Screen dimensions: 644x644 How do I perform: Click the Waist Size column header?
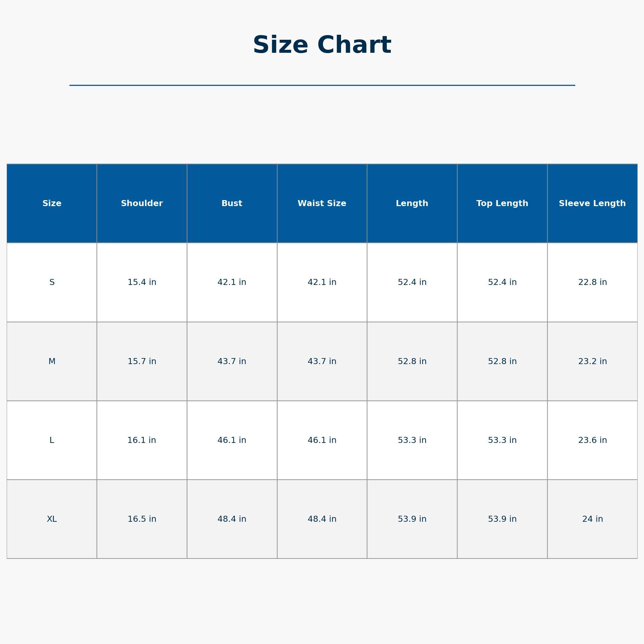pyautogui.click(x=322, y=203)
